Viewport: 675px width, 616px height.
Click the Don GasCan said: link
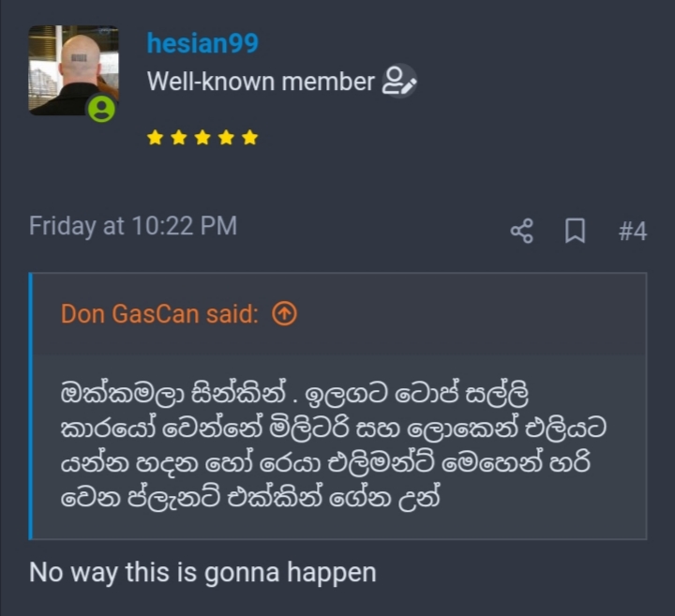tap(159, 313)
